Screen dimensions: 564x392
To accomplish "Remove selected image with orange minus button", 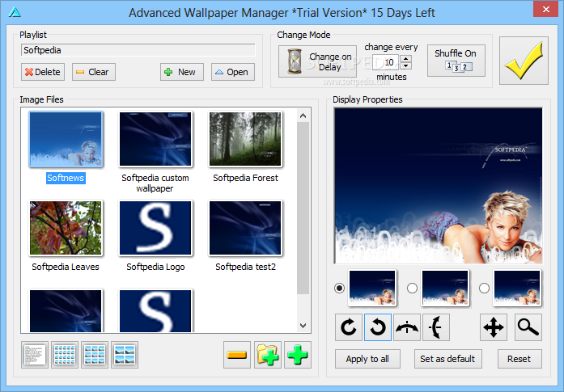I will [x=237, y=355].
